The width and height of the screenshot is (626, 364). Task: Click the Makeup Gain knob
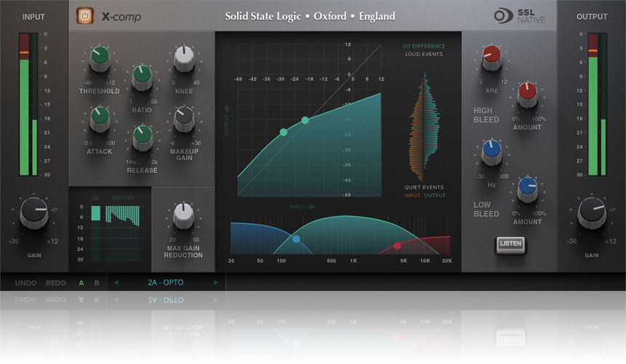[184, 119]
